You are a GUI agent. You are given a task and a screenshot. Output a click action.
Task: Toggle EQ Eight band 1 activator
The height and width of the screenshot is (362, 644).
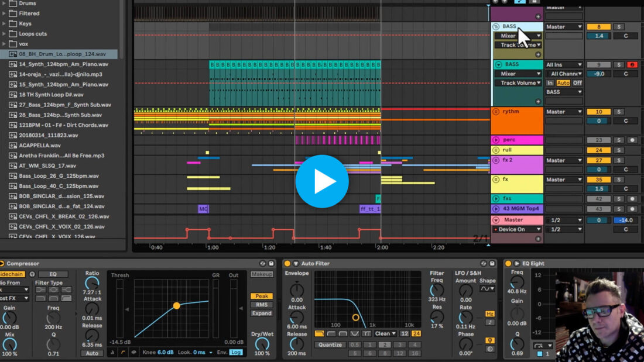pos(540,354)
